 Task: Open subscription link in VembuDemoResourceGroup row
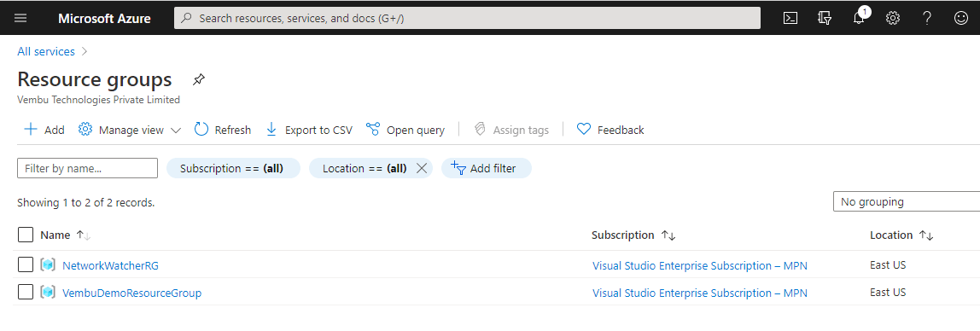click(700, 293)
